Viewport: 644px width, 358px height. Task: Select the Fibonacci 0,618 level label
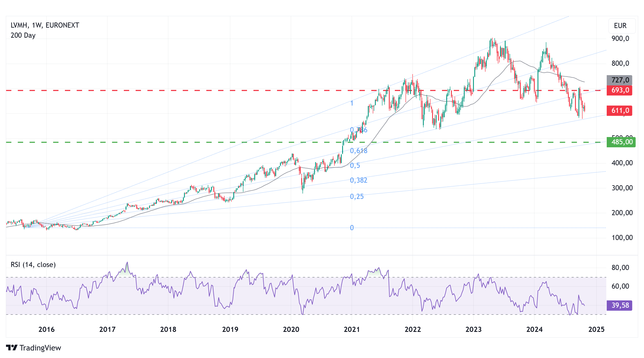click(358, 151)
